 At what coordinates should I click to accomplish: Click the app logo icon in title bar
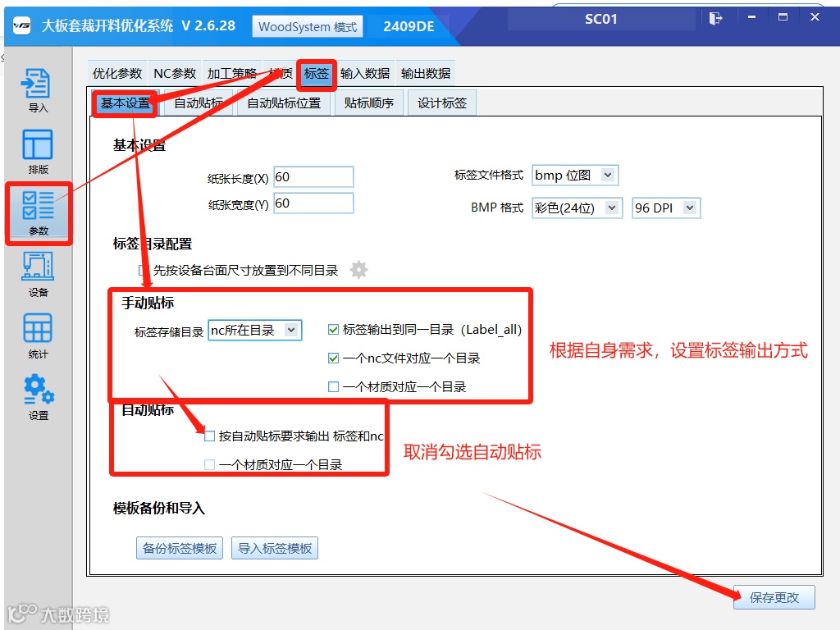coord(22,25)
